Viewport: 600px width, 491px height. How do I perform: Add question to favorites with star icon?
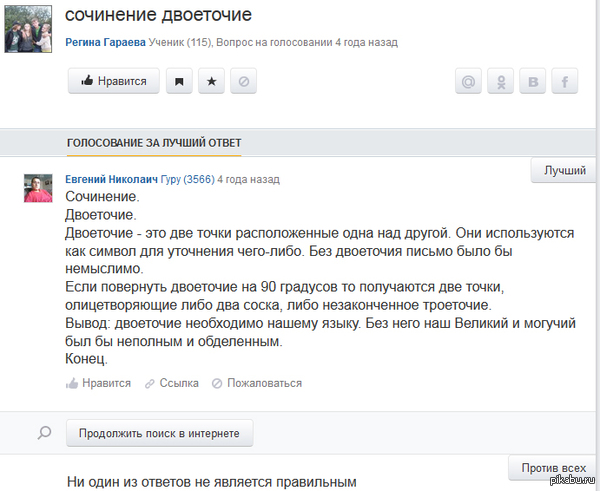pos(211,82)
